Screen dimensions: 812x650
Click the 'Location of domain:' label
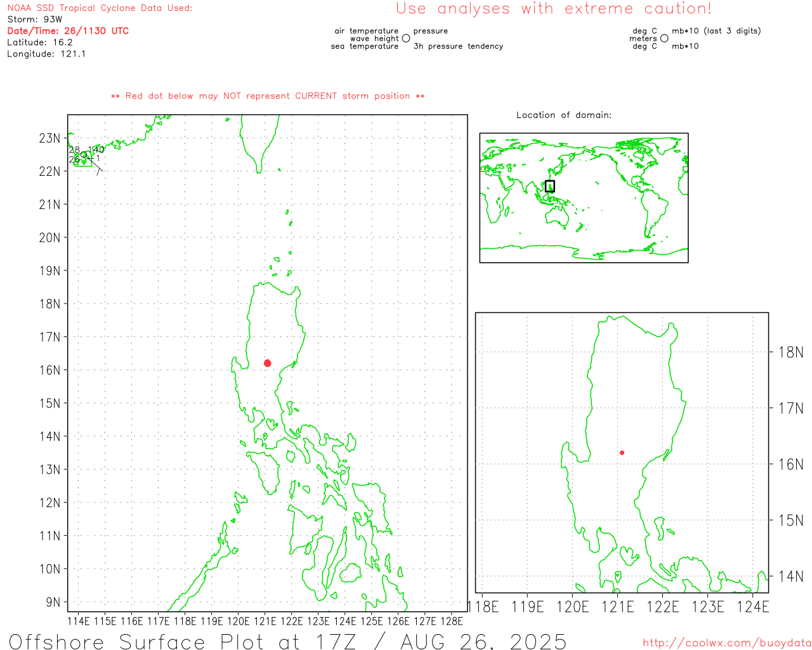coord(564,116)
